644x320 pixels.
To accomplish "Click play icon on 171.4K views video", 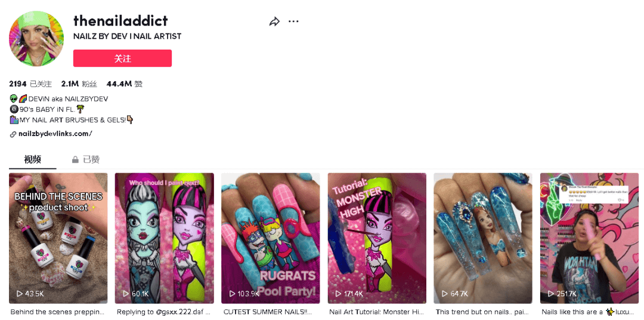I will (x=338, y=294).
